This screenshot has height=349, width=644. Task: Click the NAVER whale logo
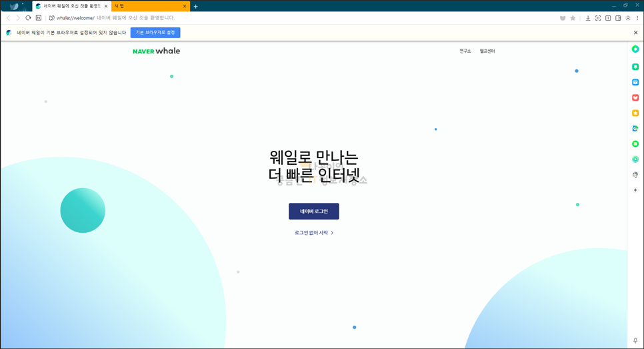pos(157,51)
